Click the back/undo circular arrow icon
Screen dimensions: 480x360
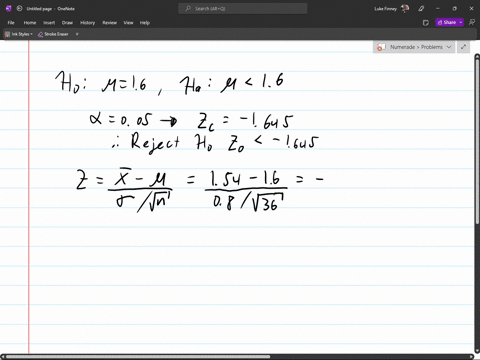[19, 9]
